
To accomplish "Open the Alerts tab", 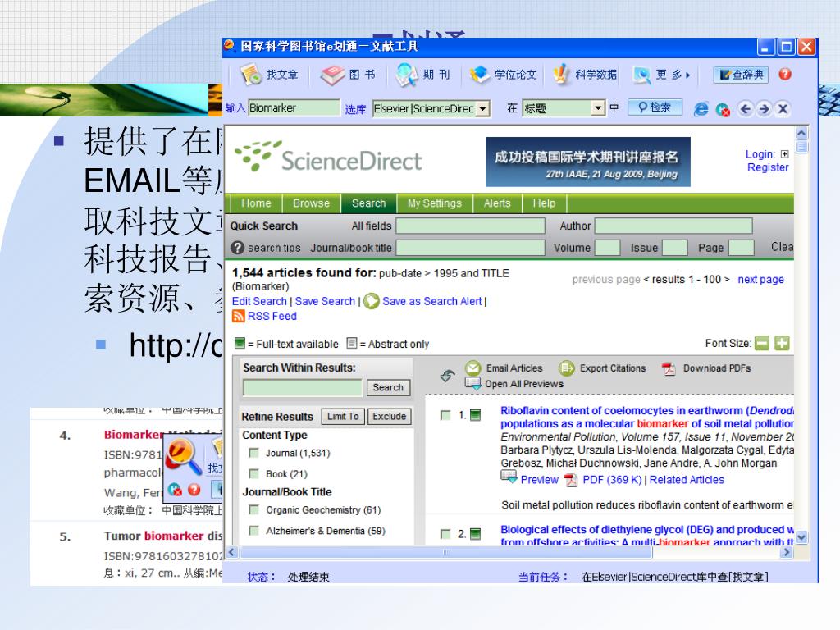I will coord(497,203).
